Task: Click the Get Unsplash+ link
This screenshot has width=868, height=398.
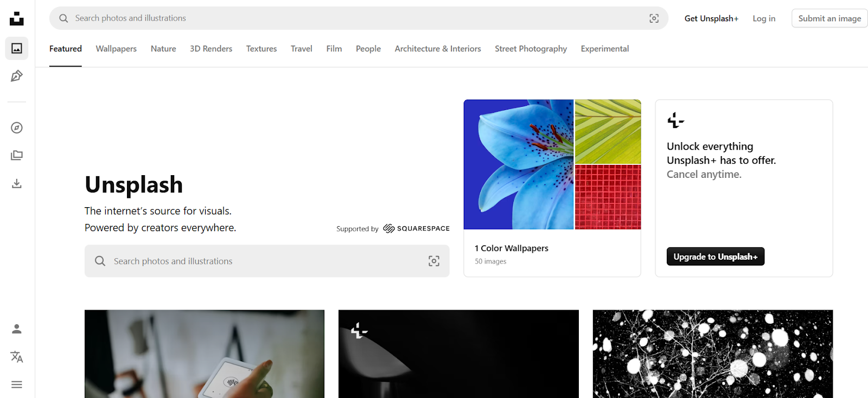Action: coord(711,18)
